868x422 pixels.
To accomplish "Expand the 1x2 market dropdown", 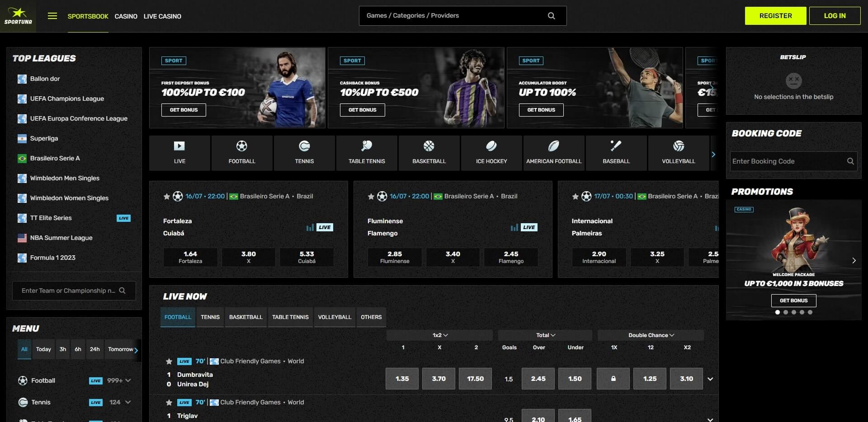I will click(x=441, y=335).
